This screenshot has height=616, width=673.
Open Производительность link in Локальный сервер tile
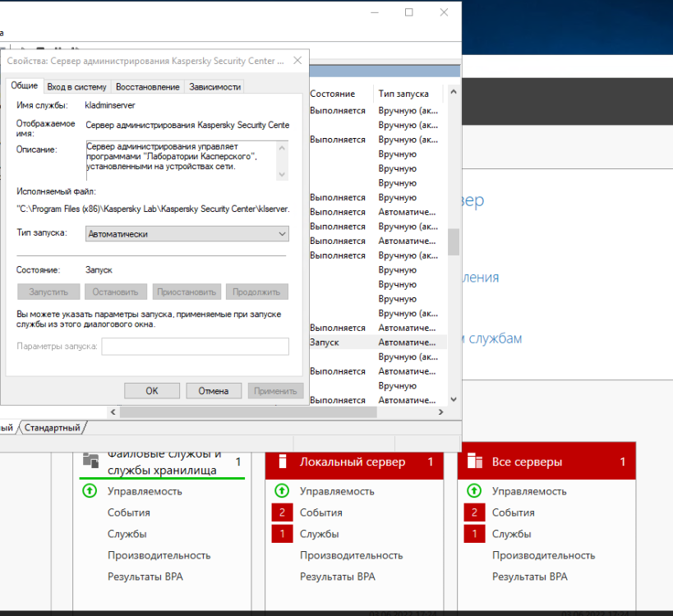(351, 555)
